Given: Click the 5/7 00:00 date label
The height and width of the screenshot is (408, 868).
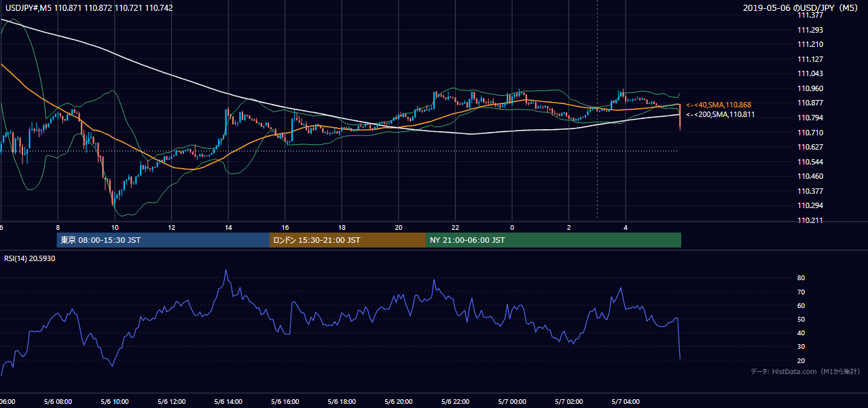Looking at the screenshot, I should 512,402.
